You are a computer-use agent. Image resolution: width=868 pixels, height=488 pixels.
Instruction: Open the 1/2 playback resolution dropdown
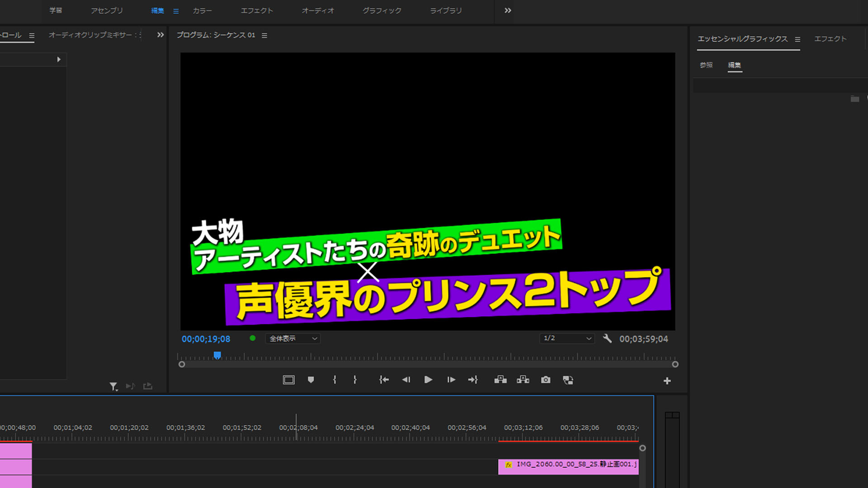point(567,338)
